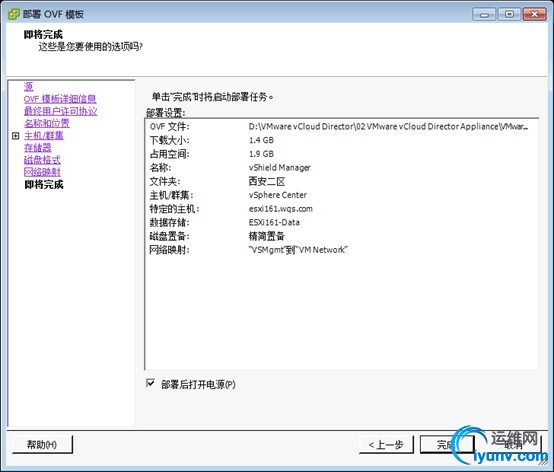The height and width of the screenshot is (472, 554).
Task: Maximize the 部署 OVF 模板 window
Action: (509, 14)
